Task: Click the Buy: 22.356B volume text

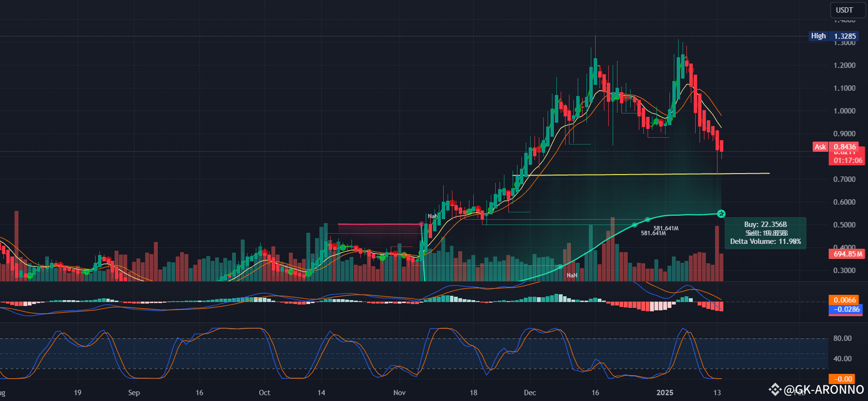Action: pos(766,225)
